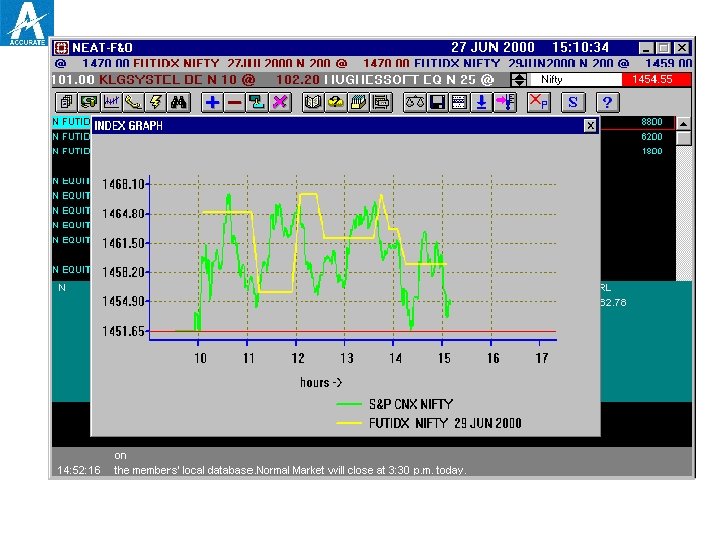Click the blue down-arrow download icon
This screenshot has width=720, height=540.
482,102
